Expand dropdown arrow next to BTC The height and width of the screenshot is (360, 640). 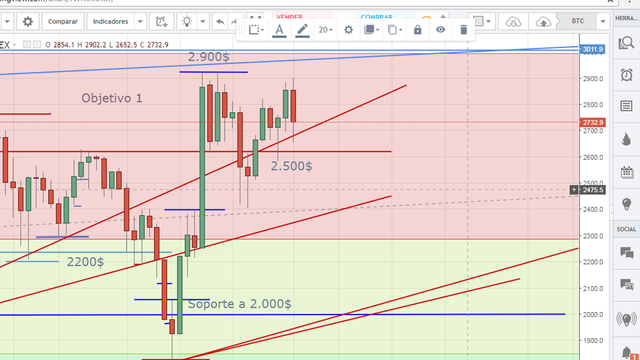tap(603, 21)
